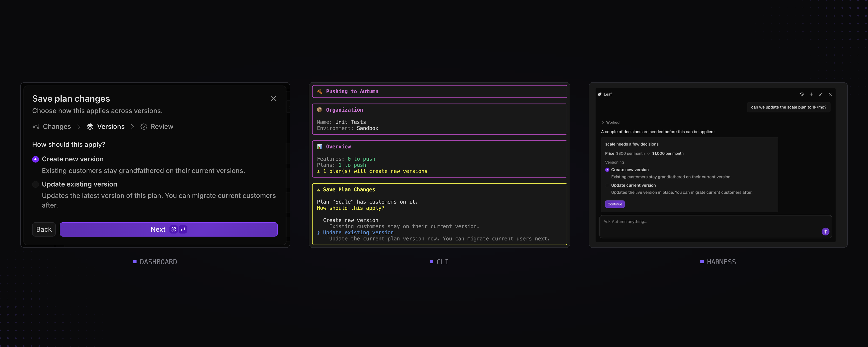This screenshot has height=347, width=868.
Task: Collapse the Leaf chat panel
Action: [x=821, y=94]
